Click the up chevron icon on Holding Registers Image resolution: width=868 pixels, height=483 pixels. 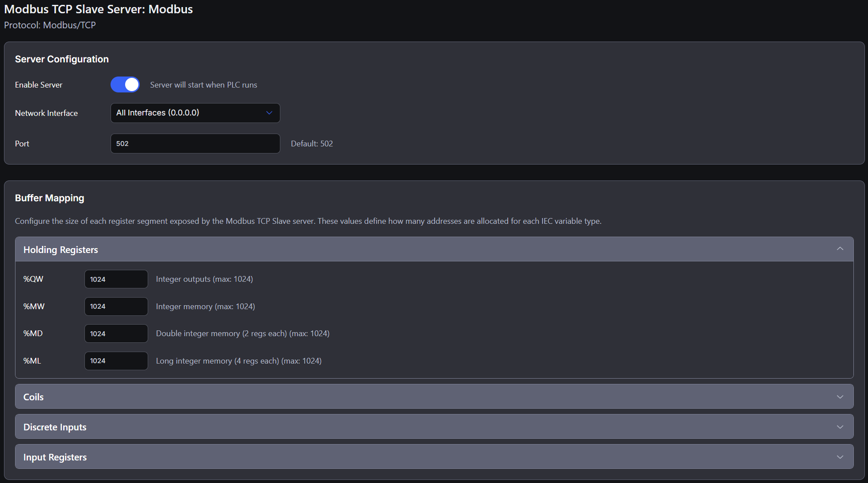pos(840,249)
